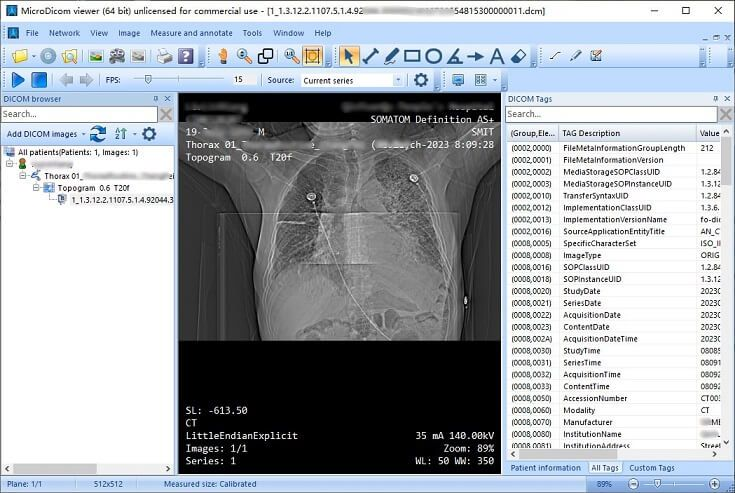
Task: Click Add DICOM images button
Action: (x=42, y=134)
